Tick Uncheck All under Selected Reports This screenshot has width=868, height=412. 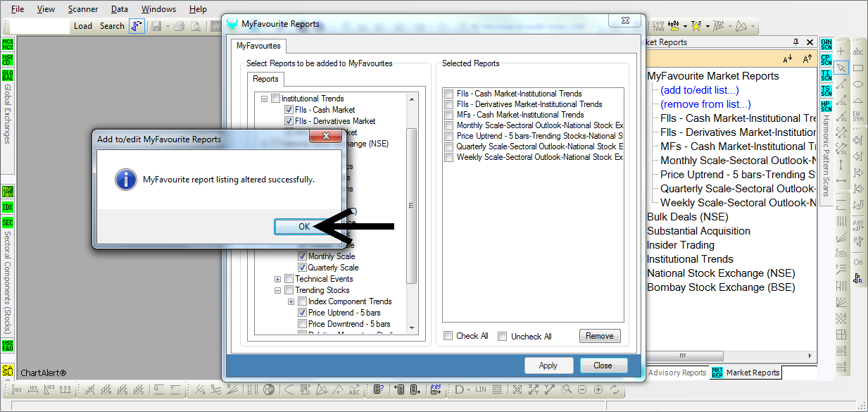click(502, 336)
